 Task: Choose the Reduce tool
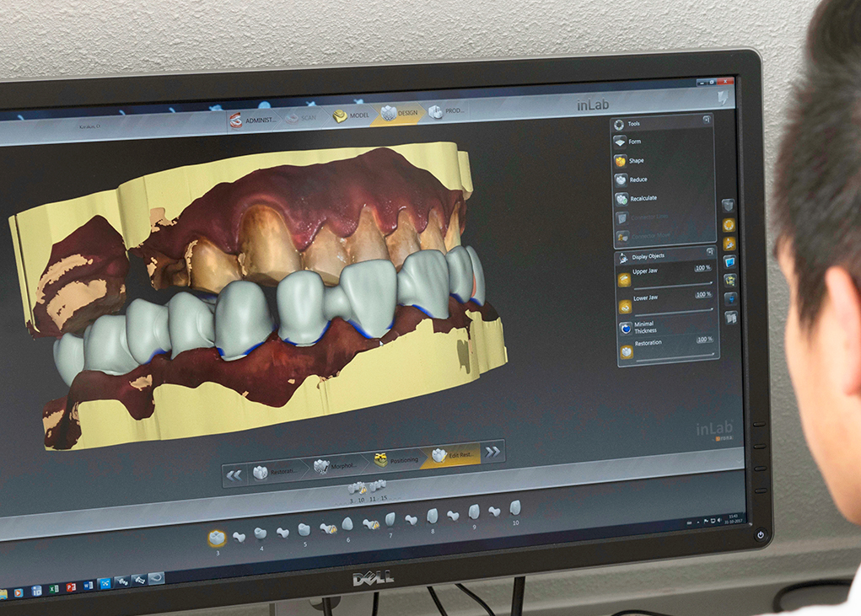(622, 179)
